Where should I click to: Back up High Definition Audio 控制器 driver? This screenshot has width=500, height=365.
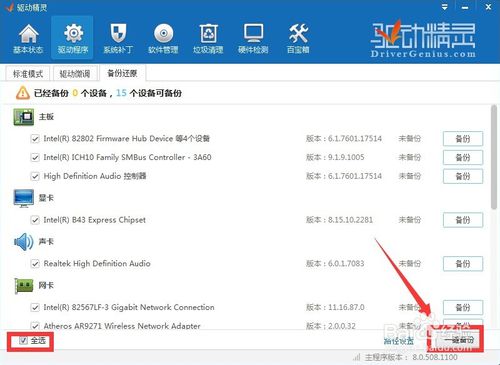point(463,176)
